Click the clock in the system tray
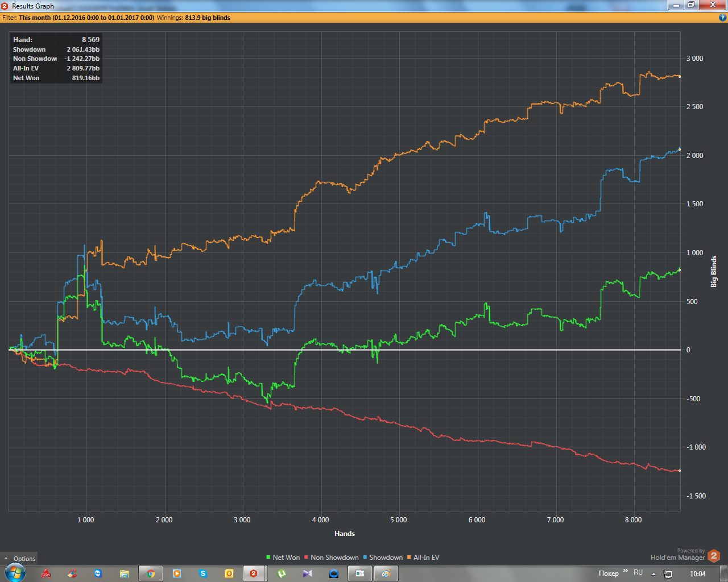This screenshot has width=728, height=582. pyautogui.click(x=697, y=574)
